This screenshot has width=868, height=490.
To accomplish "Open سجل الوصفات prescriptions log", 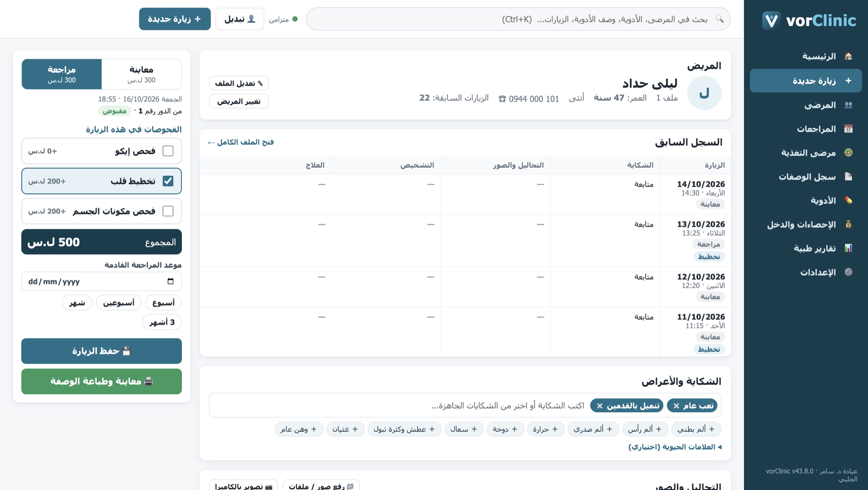I will [x=806, y=176].
